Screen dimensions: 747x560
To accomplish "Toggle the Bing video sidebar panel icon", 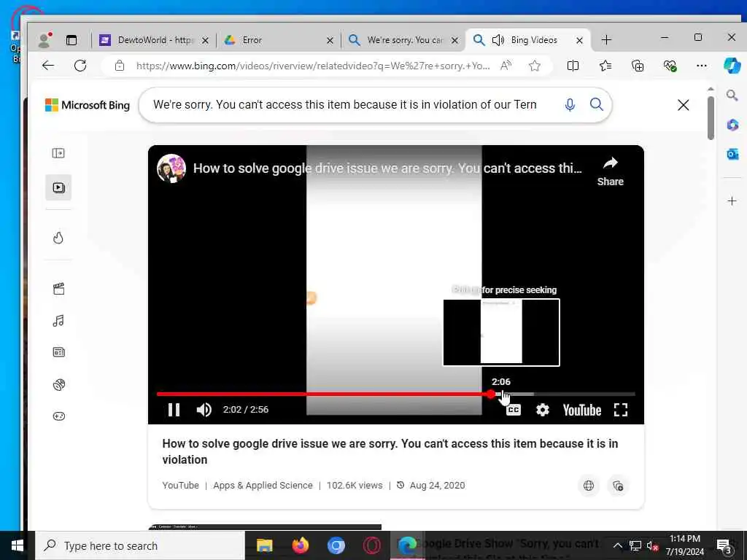I will (58, 153).
